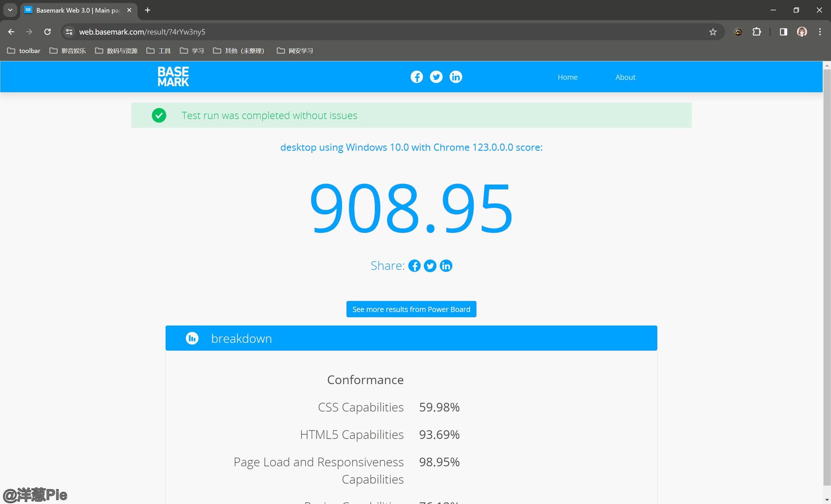Reload the Basemark results page
The height and width of the screenshot is (504, 831).
click(x=48, y=32)
